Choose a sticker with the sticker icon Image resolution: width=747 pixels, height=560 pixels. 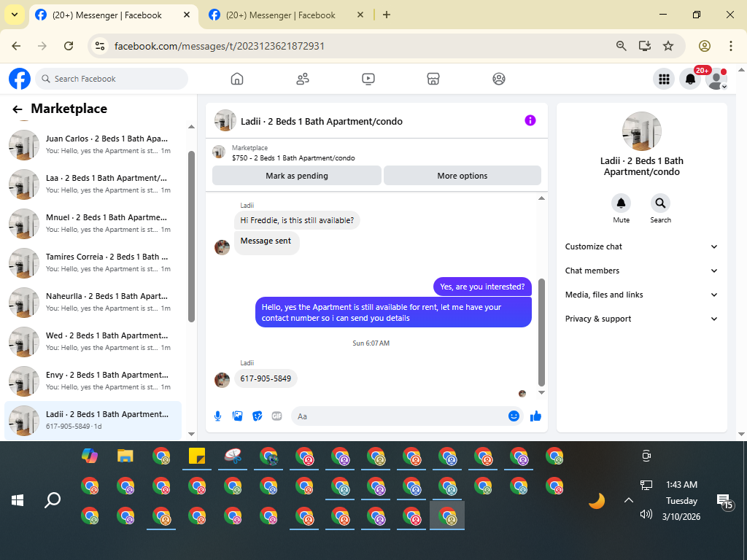click(258, 416)
